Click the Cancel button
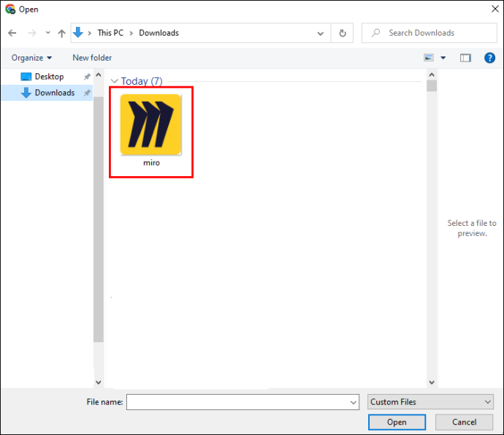 [464, 422]
